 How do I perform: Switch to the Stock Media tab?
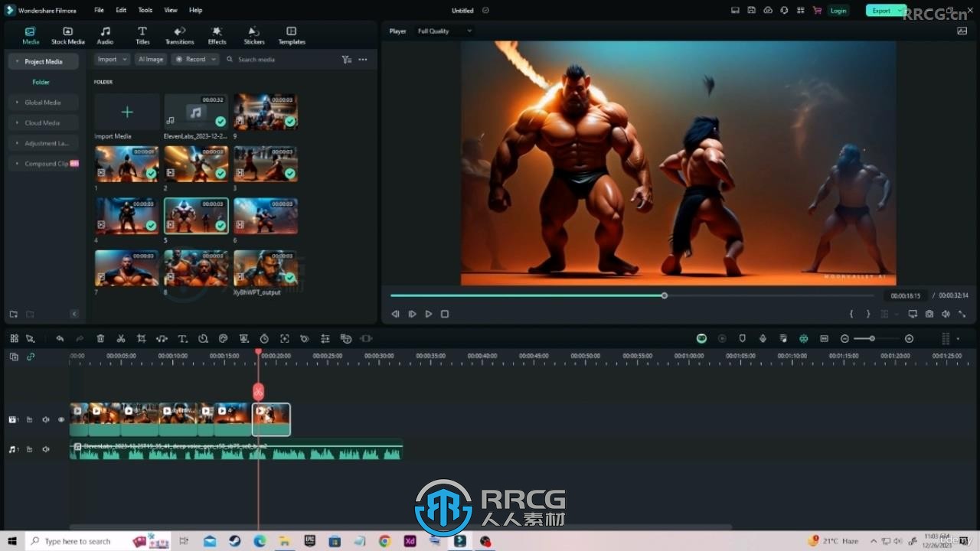click(x=68, y=35)
